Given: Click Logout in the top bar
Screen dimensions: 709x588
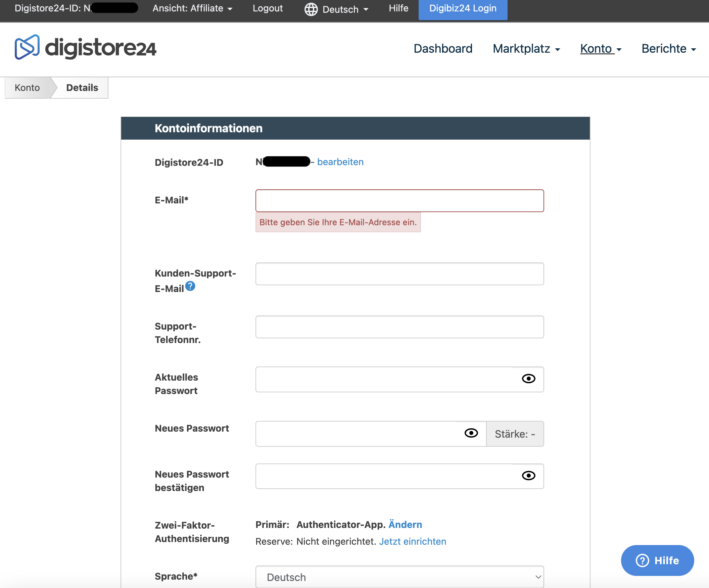Looking at the screenshot, I should pyautogui.click(x=268, y=8).
